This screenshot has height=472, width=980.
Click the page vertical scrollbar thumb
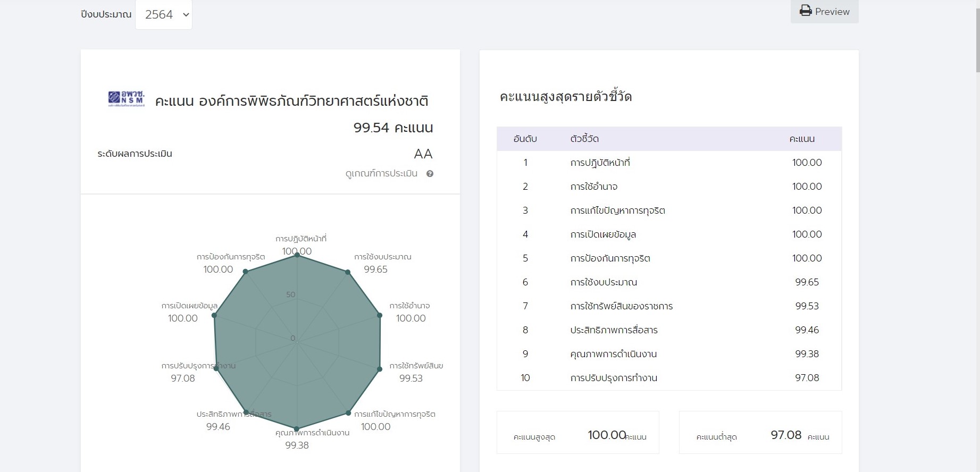(977, 37)
